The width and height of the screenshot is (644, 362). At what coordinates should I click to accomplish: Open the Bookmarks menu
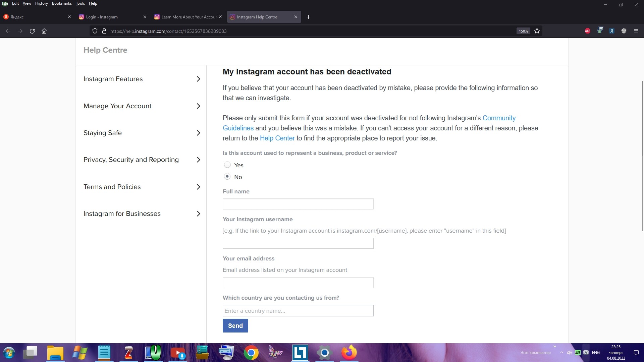(x=62, y=3)
